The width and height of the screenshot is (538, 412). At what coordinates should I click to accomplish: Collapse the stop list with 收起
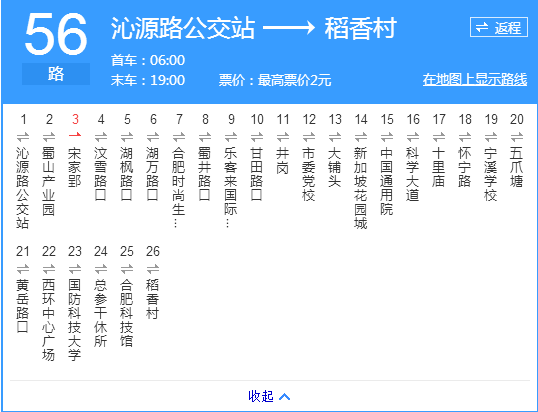click(x=269, y=396)
